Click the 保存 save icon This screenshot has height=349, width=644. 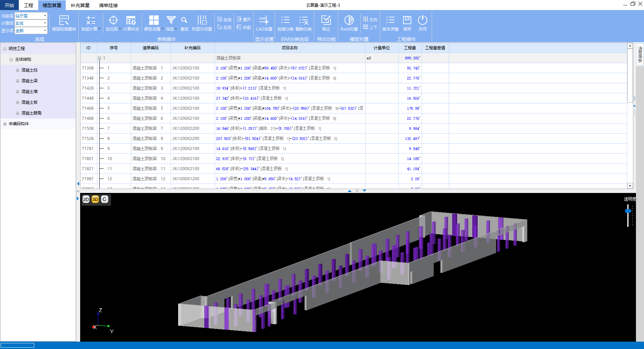point(407,23)
